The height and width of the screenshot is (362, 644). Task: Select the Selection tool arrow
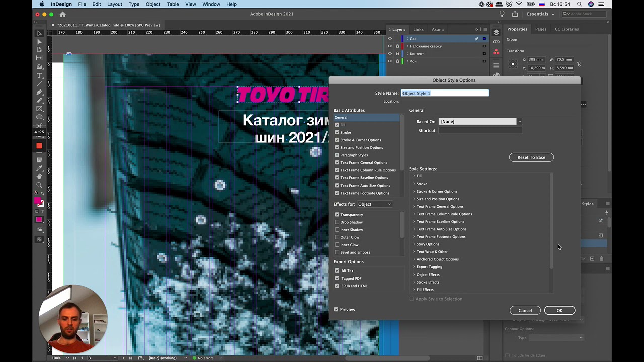click(x=39, y=33)
